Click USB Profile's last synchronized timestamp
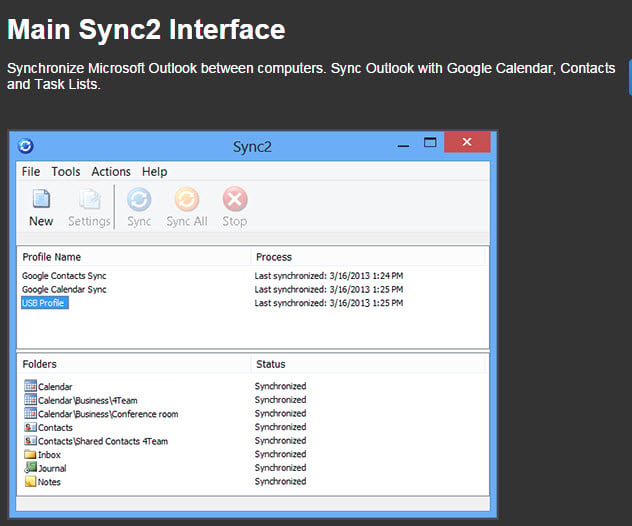 329,303
